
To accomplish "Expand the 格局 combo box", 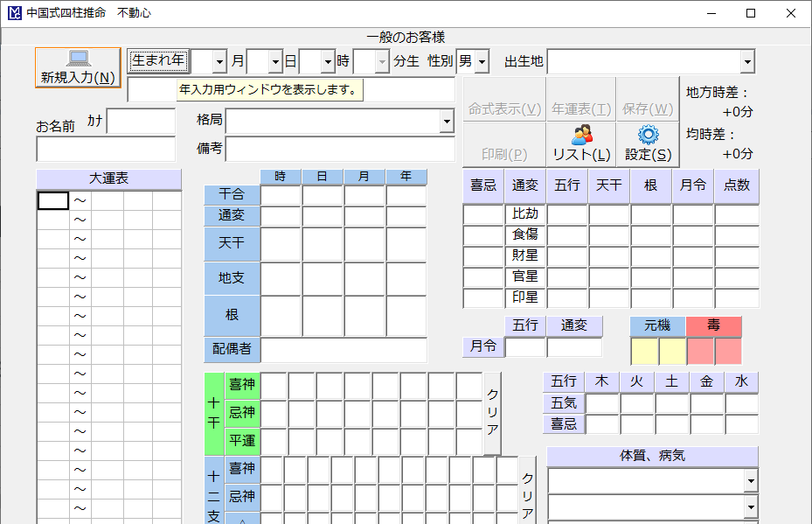I will click(447, 122).
